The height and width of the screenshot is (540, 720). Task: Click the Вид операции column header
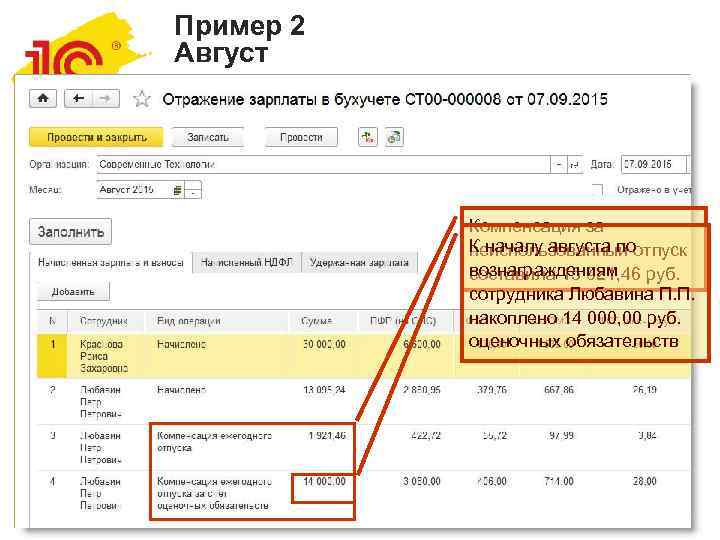click(x=216, y=321)
